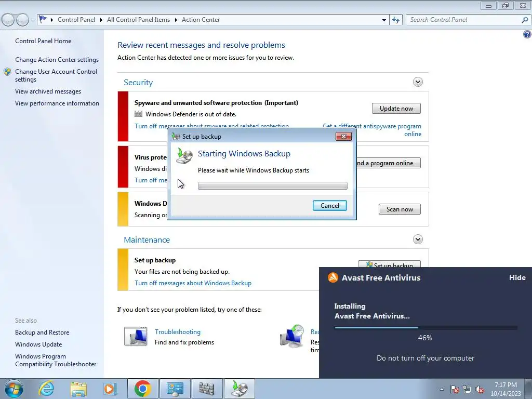532x399 pixels.
Task: Collapse the Maintenance section chevron
Action: (x=418, y=239)
